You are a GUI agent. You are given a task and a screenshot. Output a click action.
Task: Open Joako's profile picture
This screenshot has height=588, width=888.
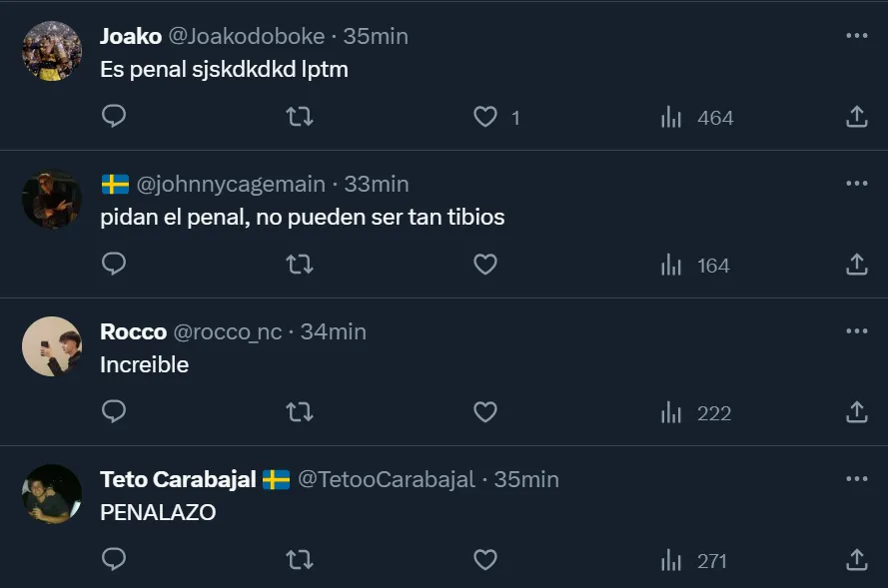(52, 51)
